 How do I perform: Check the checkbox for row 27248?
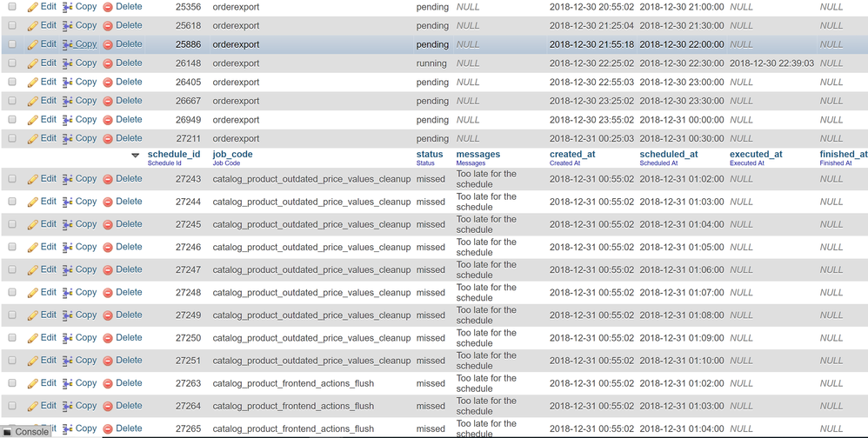click(12, 293)
